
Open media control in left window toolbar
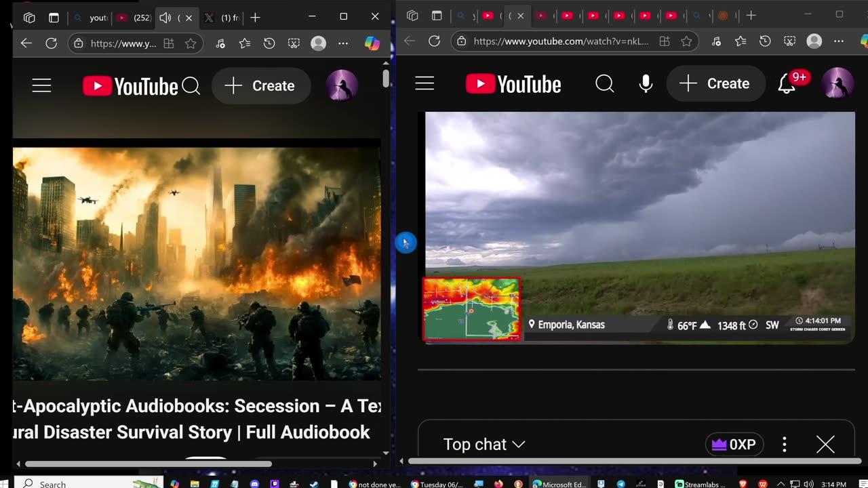tap(220, 43)
